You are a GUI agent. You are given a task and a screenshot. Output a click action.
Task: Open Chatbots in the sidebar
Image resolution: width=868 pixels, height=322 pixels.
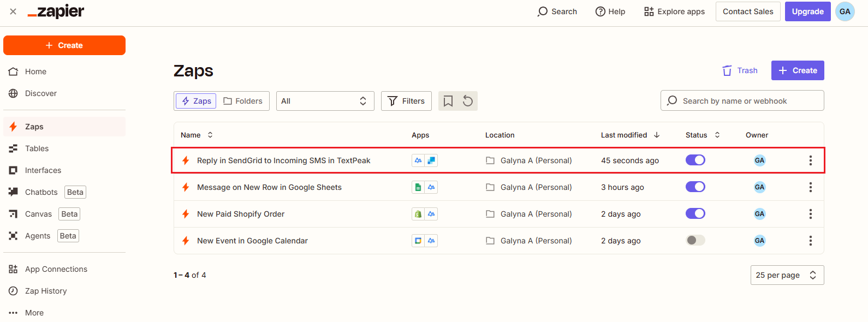click(64, 192)
